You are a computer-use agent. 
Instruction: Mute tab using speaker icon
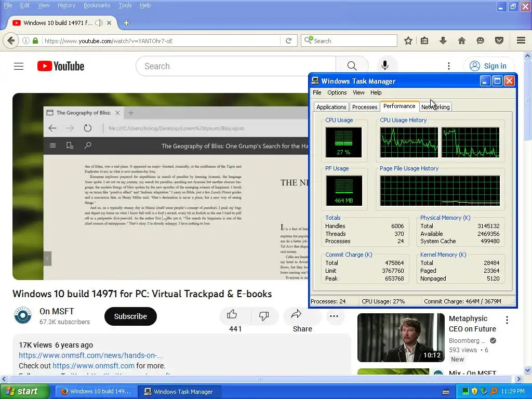(x=99, y=23)
